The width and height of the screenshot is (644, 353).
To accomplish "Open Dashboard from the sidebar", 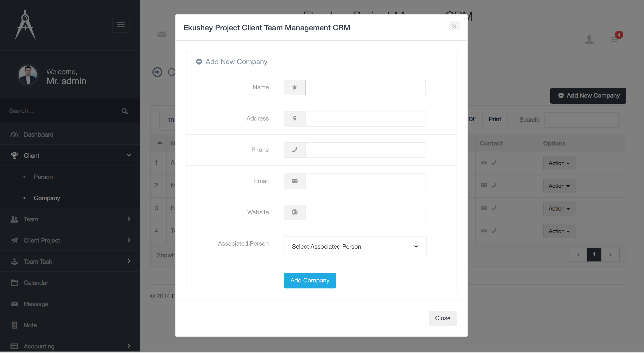I will [x=38, y=134].
